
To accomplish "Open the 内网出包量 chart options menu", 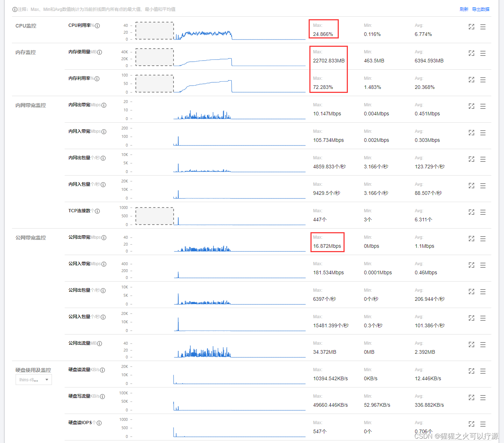I will 483,159.
